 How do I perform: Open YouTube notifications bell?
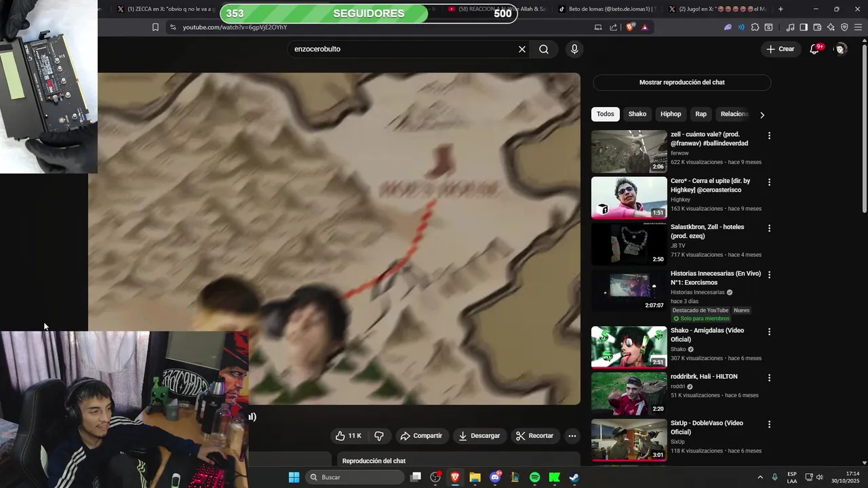[x=814, y=49]
